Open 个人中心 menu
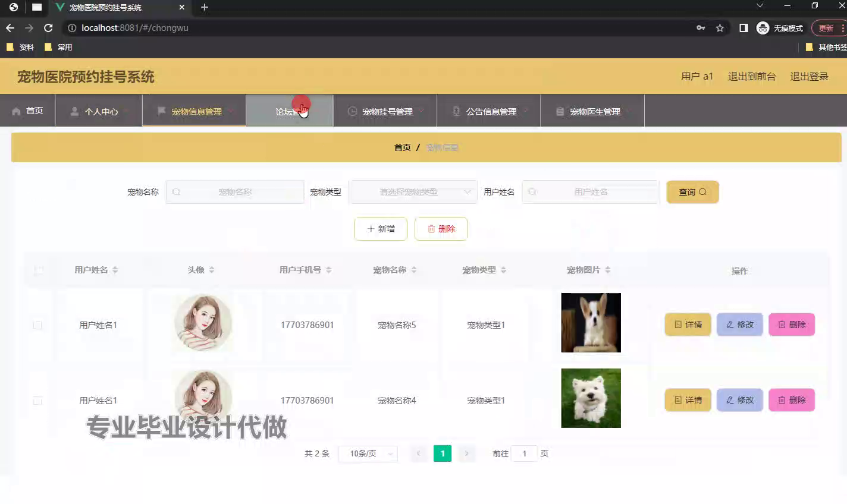 coord(99,111)
